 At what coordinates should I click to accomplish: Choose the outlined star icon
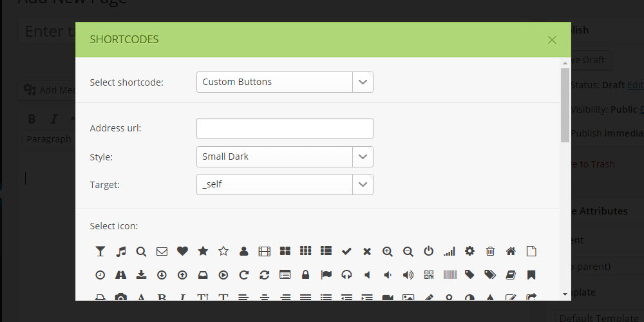[x=223, y=251]
